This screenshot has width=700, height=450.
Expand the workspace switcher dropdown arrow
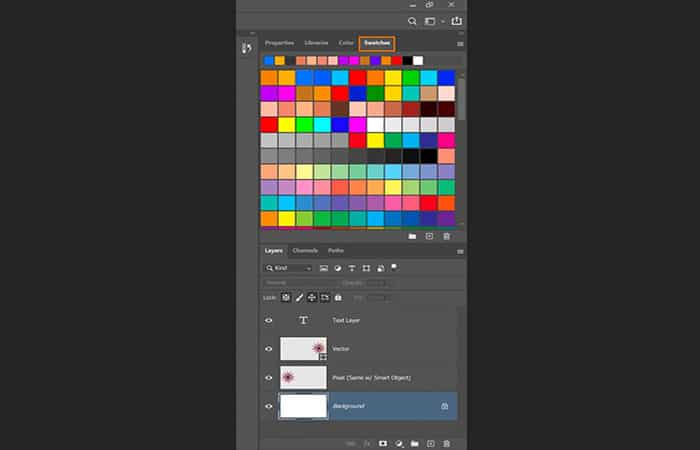(443, 21)
